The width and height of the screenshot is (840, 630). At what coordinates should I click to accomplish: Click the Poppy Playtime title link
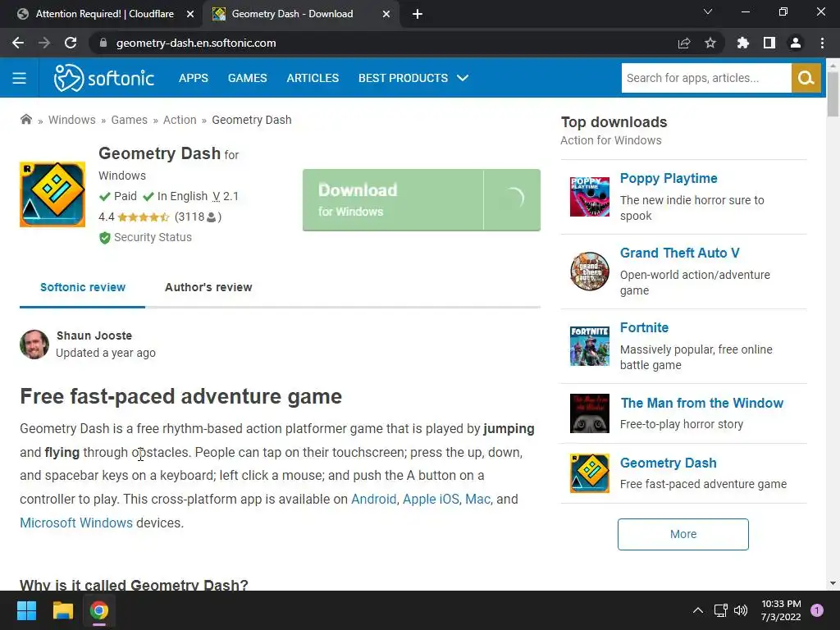(x=669, y=178)
